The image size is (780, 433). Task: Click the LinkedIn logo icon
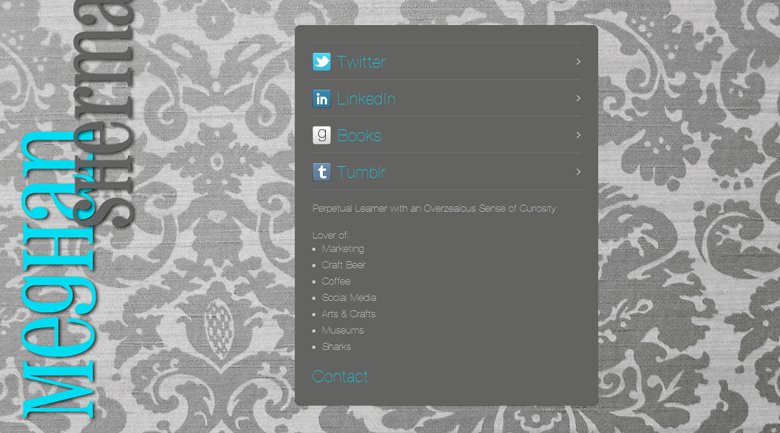[321, 99]
